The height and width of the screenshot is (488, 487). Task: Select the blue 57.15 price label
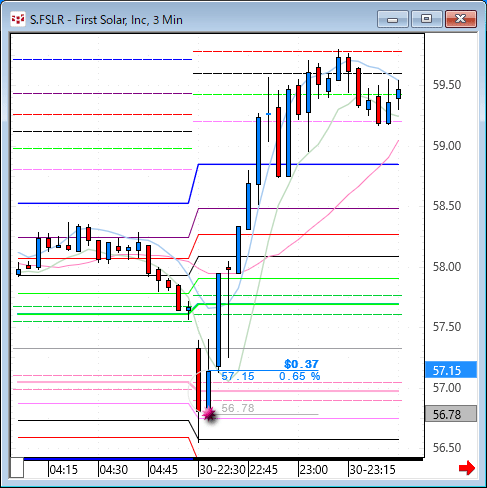click(x=451, y=370)
